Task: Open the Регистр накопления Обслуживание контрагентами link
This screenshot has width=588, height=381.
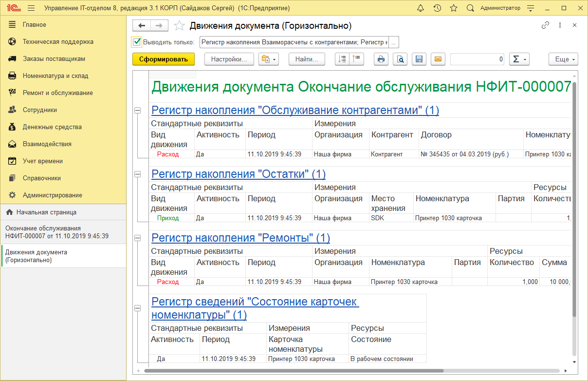Action: [x=295, y=110]
